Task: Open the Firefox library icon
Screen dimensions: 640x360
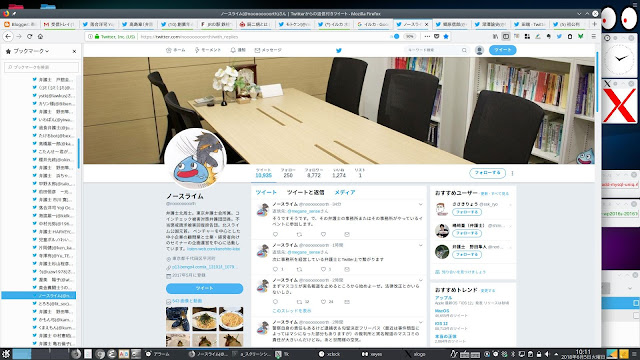Action: click(495, 36)
